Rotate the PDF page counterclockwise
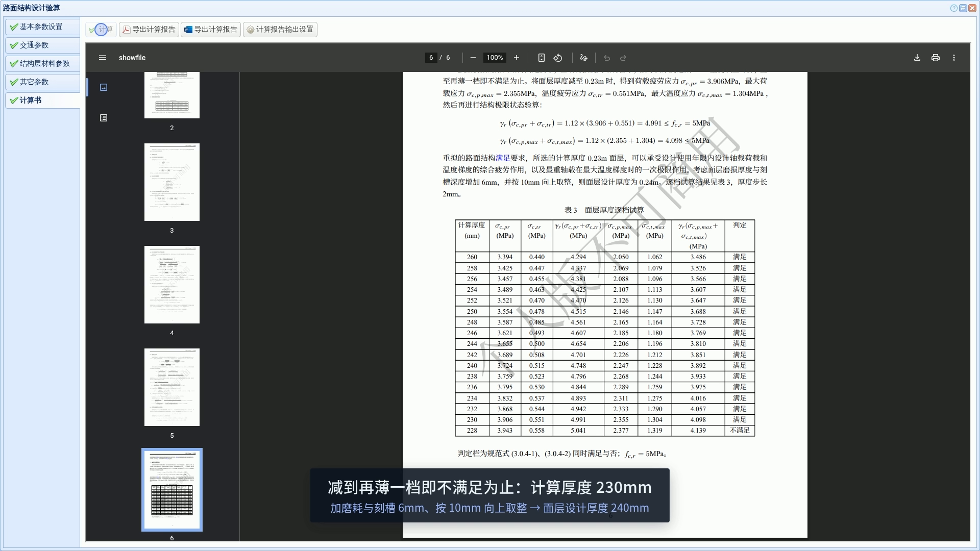The height and width of the screenshot is (551, 980). click(558, 58)
